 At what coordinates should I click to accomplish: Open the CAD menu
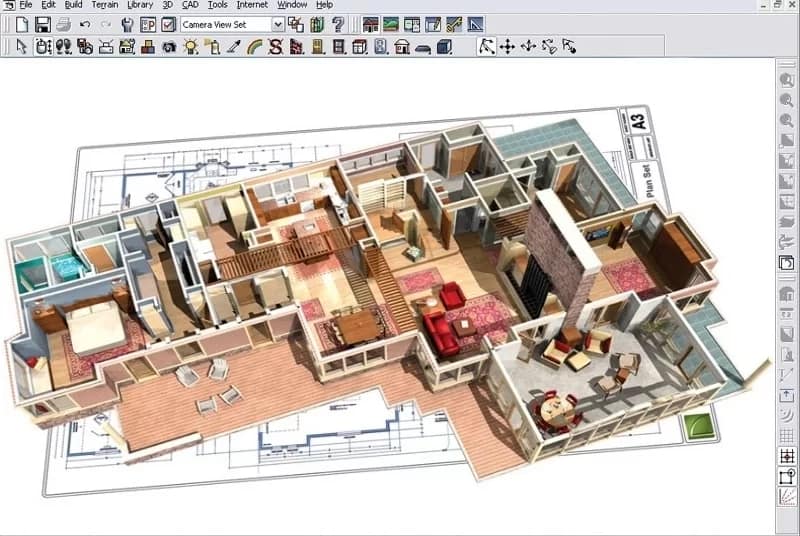tap(190, 5)
